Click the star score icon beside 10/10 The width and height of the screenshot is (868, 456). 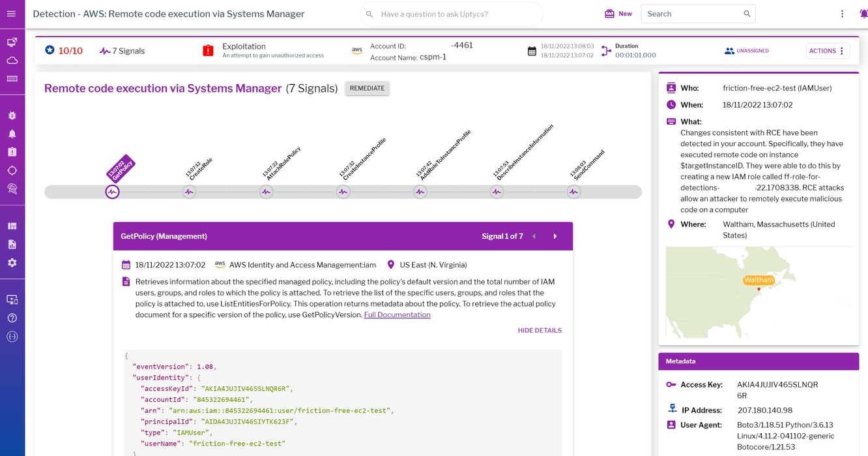pyautogui.click(x=50, y=50)
